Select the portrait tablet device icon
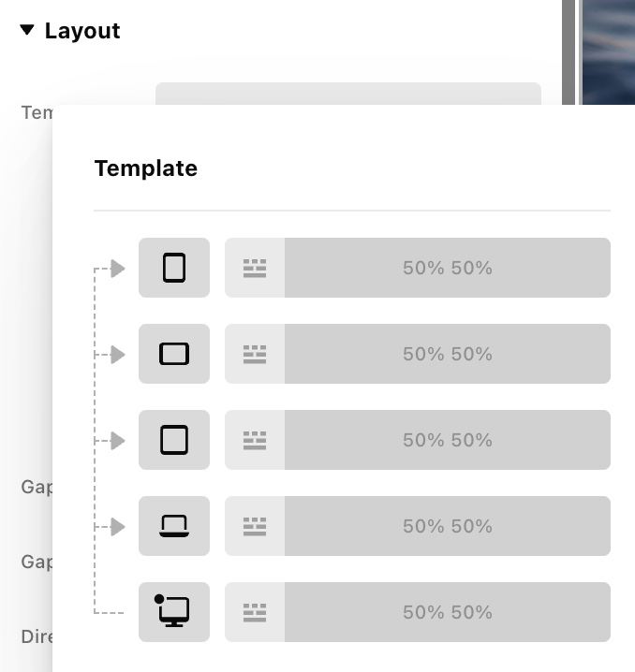635x672 pixels. [174, 268]
